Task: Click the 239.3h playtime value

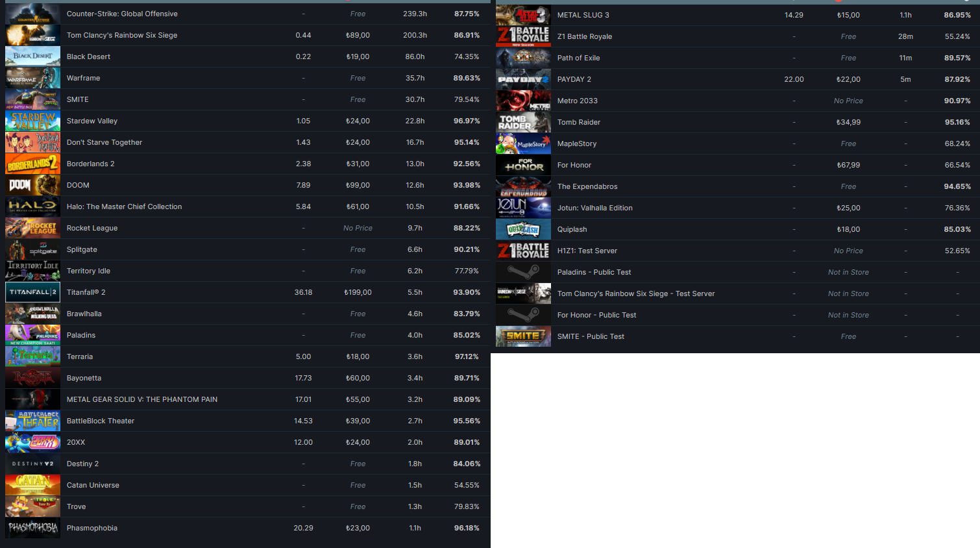Action: coord(415,14)
